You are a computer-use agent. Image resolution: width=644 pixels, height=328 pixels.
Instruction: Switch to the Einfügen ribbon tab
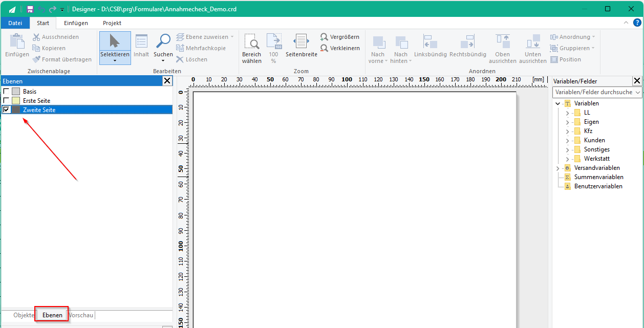pos(76,23)
